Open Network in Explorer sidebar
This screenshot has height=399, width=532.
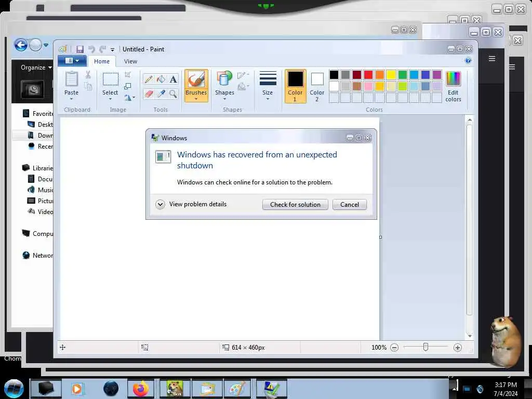[x=37, y=255]
